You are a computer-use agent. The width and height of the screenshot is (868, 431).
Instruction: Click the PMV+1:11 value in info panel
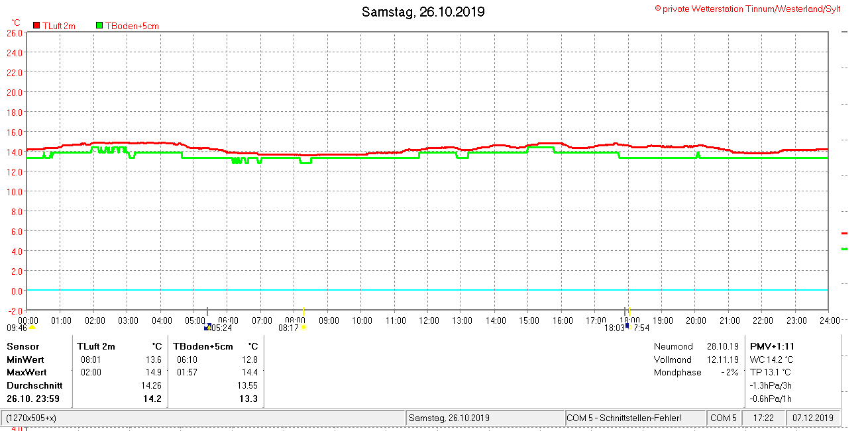772,346
